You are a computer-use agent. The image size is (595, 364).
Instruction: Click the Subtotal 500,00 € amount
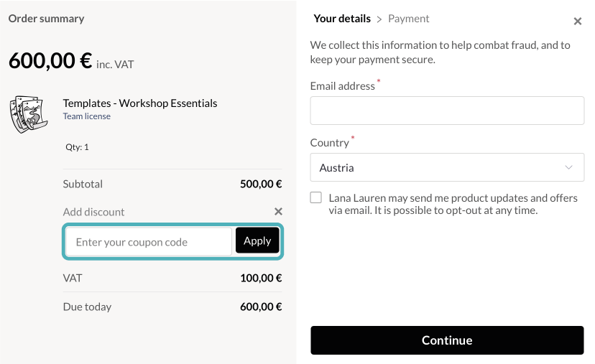[x=261, y=184]
